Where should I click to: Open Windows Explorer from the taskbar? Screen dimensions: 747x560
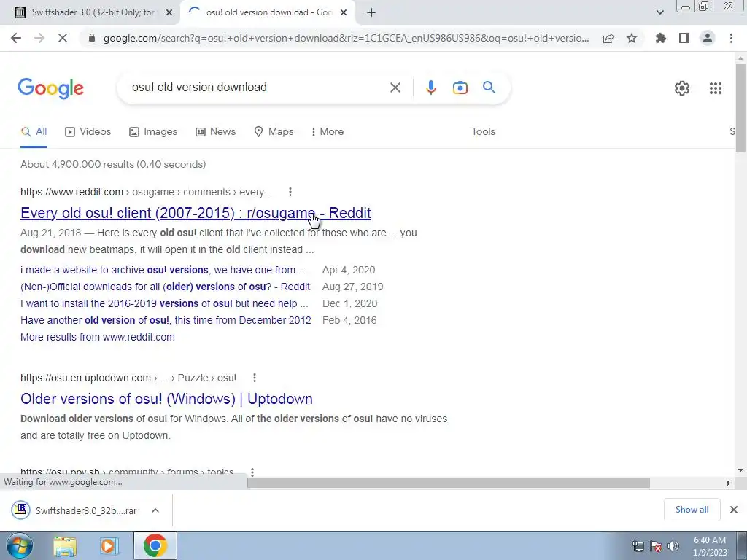pyautogui.click(x=65, y=546)
